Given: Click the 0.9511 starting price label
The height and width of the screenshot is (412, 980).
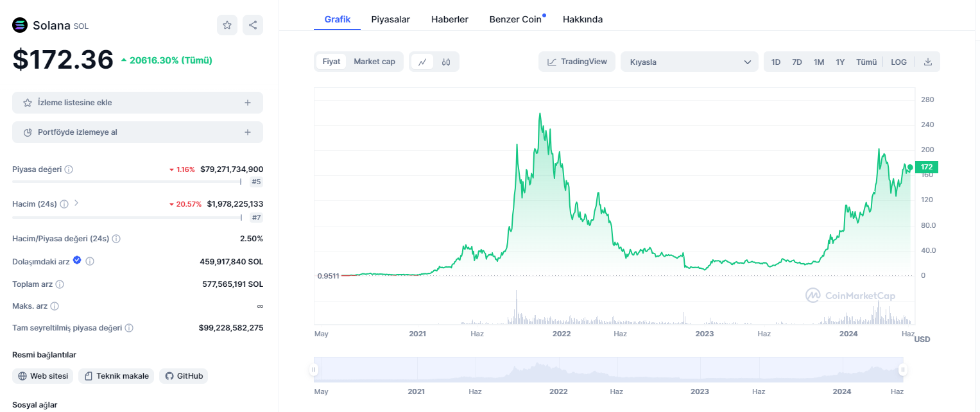Looking at the screenshot, I should click(327, 276).
